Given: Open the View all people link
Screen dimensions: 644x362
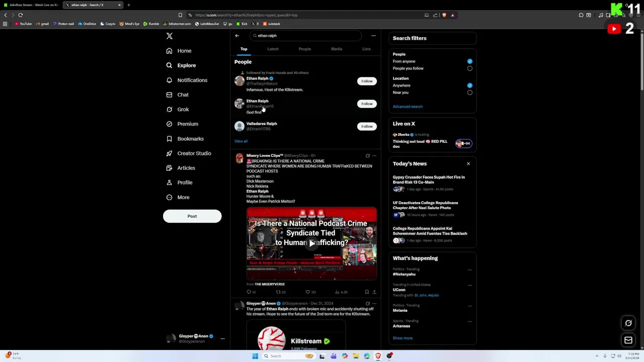Looking at the screenshot, I should pos(241,141).
